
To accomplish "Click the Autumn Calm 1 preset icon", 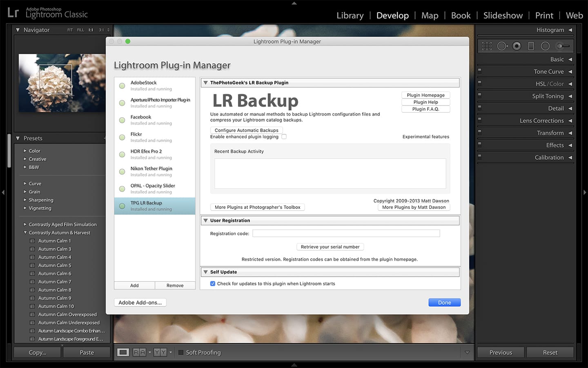I will tap(32, 241).
